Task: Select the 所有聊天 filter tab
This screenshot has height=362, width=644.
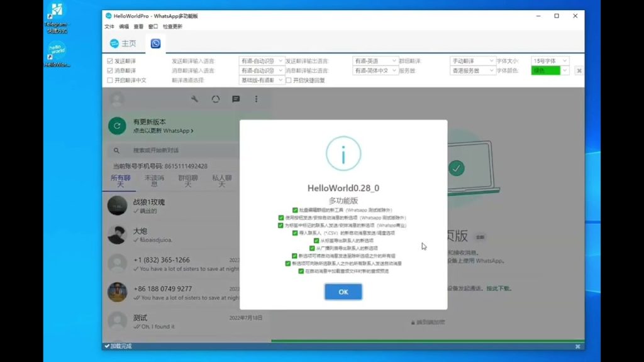Action: (x=120, y=180)
